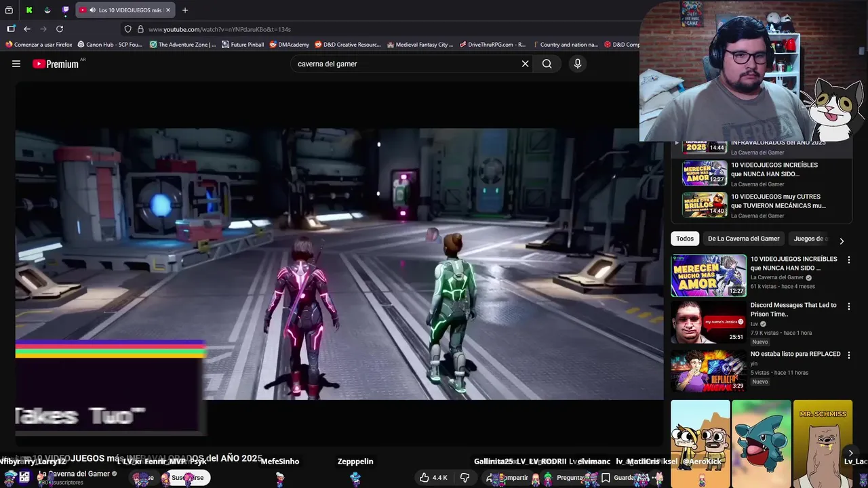Run YouTube search with magnifier button
The image size is (868, 488).
(x=547, y=64)
